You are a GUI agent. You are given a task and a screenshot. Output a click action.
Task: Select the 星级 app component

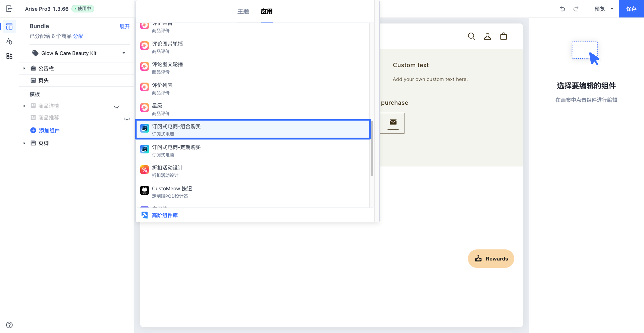point(253,109)
